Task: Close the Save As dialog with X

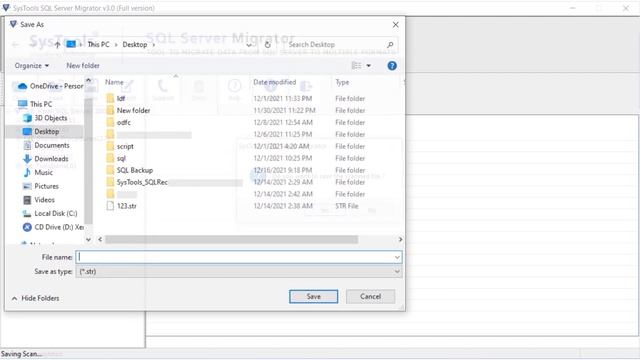Action: 396,24
